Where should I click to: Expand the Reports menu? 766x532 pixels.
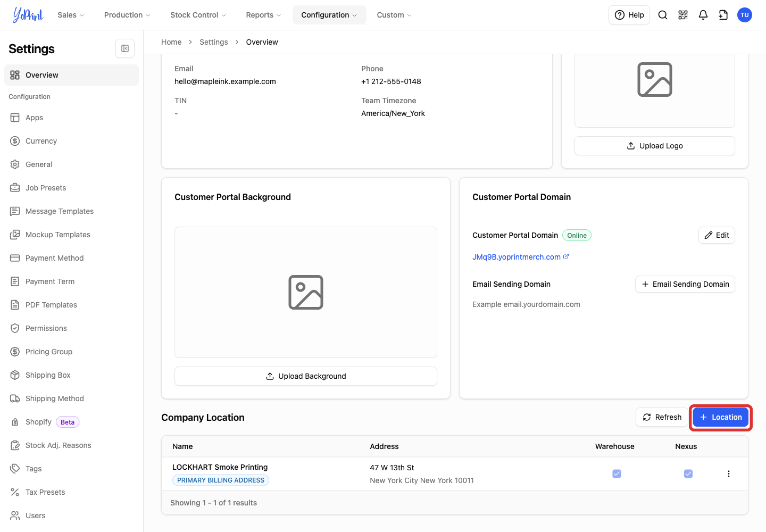click(263, 15)
